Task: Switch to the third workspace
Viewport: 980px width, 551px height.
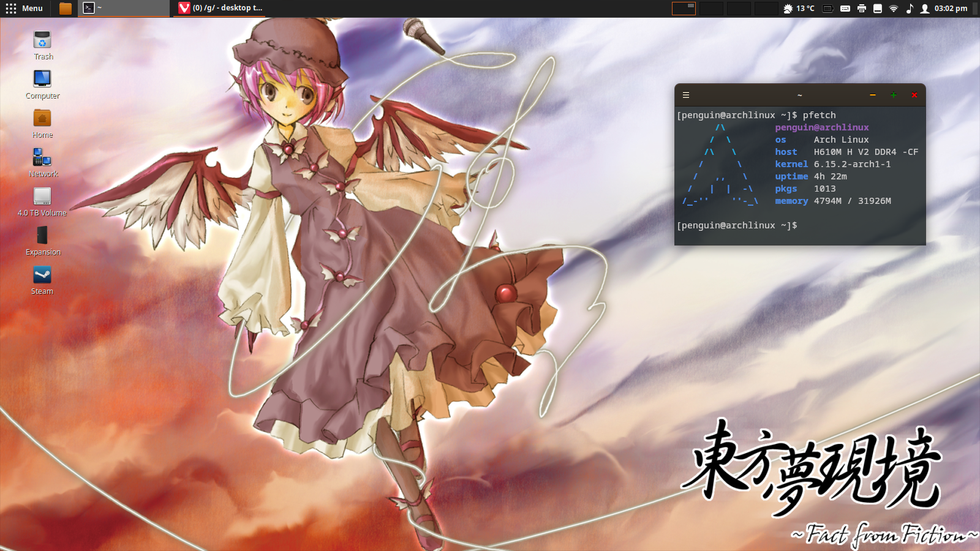Action: tap(739, 8)
